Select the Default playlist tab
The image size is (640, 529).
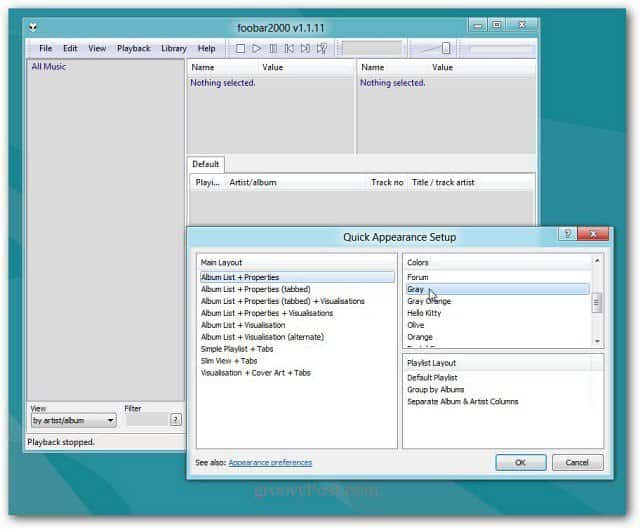[205, 164]
